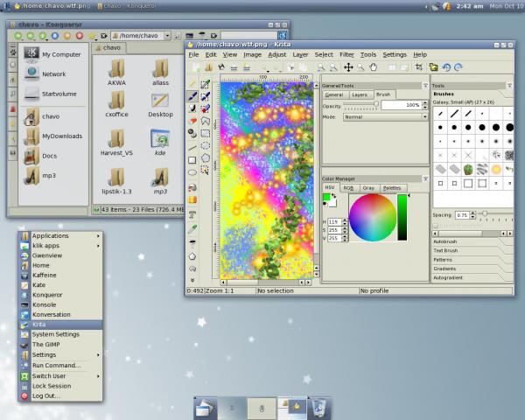Open the kde item in Konqueror
Viewport: 525px width, 420px height.
pos(160,143)
